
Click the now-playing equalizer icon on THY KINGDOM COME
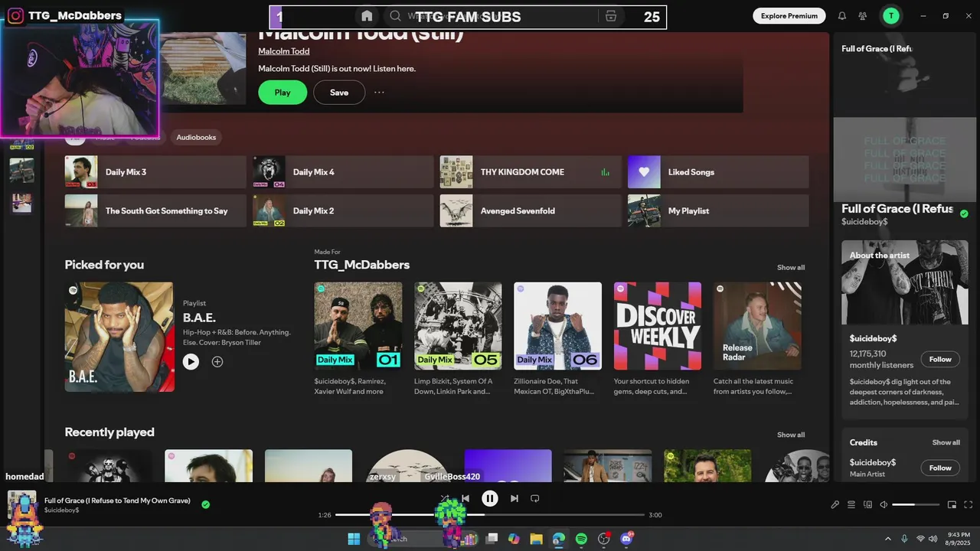tap(605, 172)
